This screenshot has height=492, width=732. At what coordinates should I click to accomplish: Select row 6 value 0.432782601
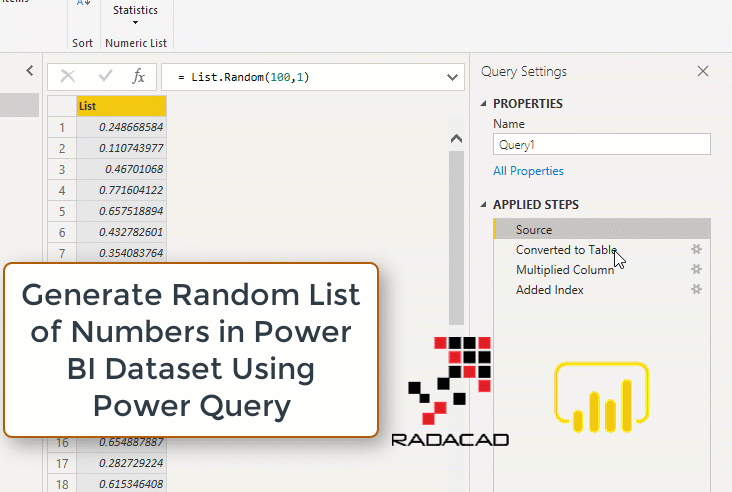tap(121, 232)
